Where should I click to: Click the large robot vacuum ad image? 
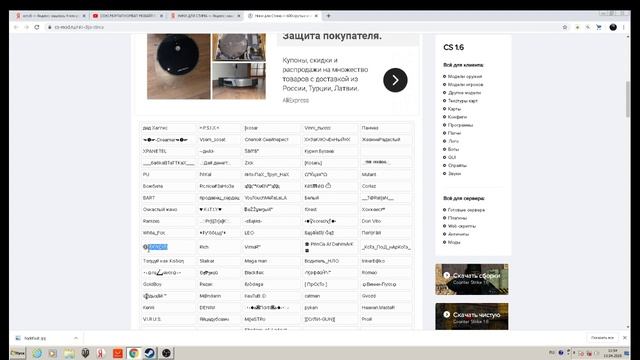(x=179, y=66)
